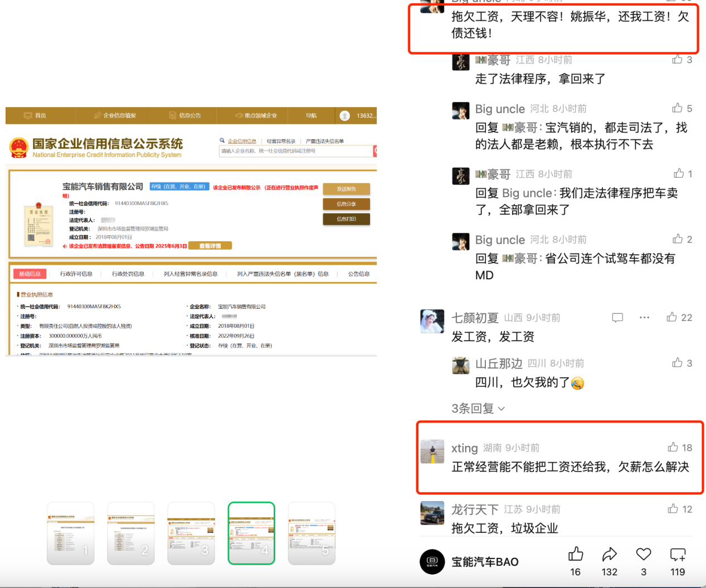Open 龙行天下's profile avatar
Image resolution: width=706 pixels, height=588 pixels.
tap(432, 513)
